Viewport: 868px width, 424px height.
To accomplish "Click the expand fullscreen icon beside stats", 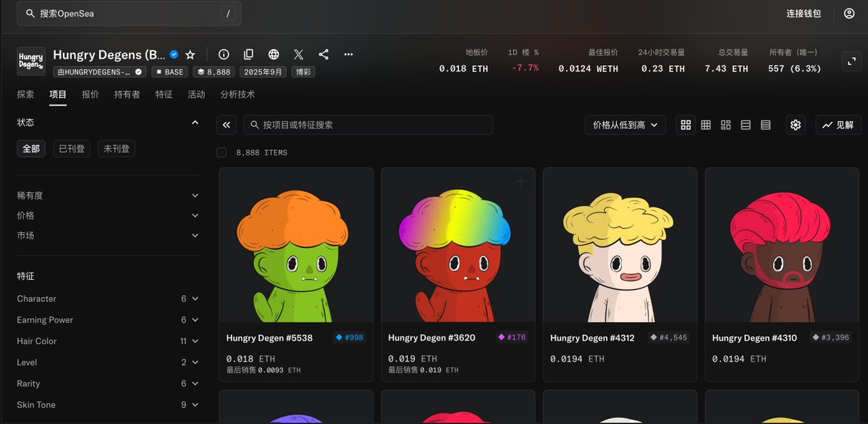I will pyautogui.click(x=852, y=61).
